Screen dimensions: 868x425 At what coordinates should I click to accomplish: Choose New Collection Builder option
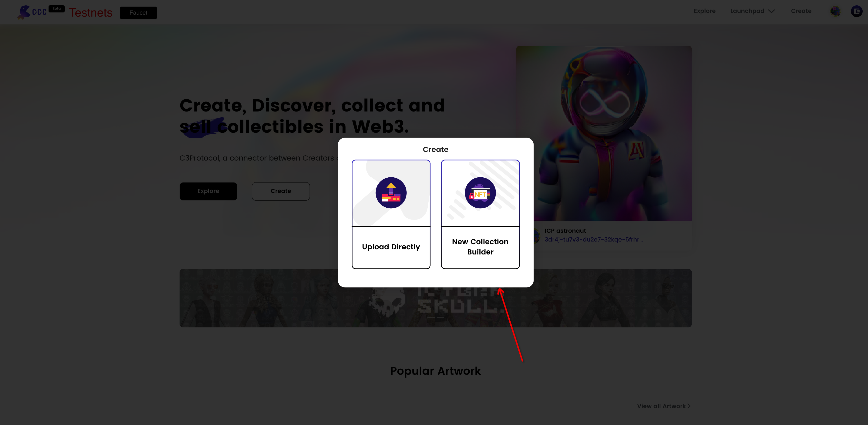[x=480, y=247]
